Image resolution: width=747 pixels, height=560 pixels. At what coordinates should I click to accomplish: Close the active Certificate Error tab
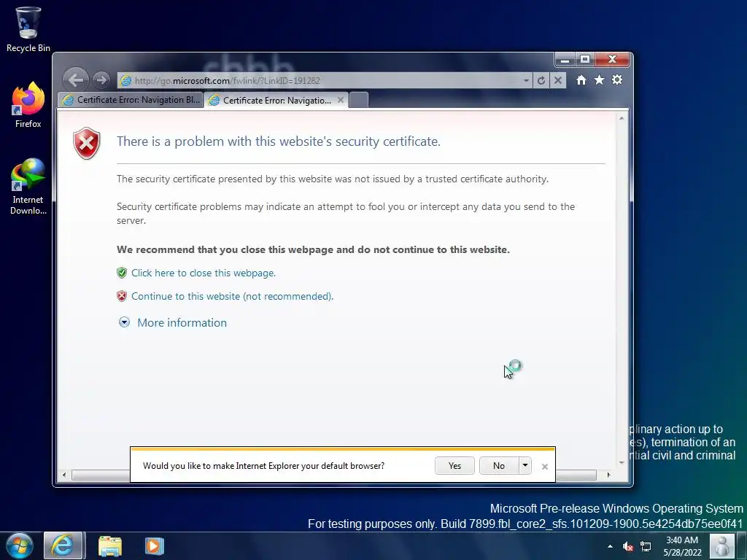(340, 100)
